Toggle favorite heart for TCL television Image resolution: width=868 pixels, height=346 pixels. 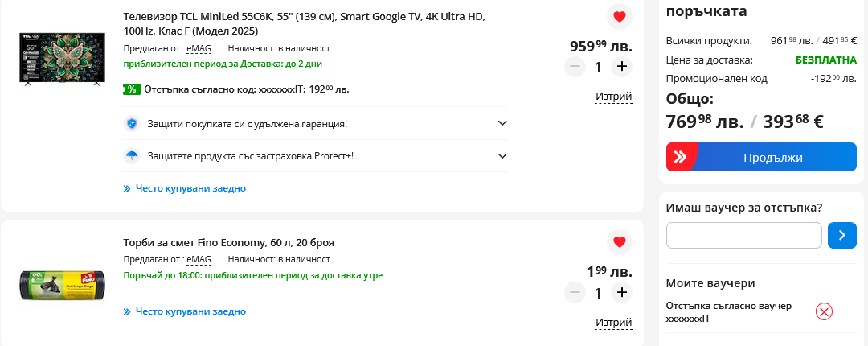pos(619,17)
